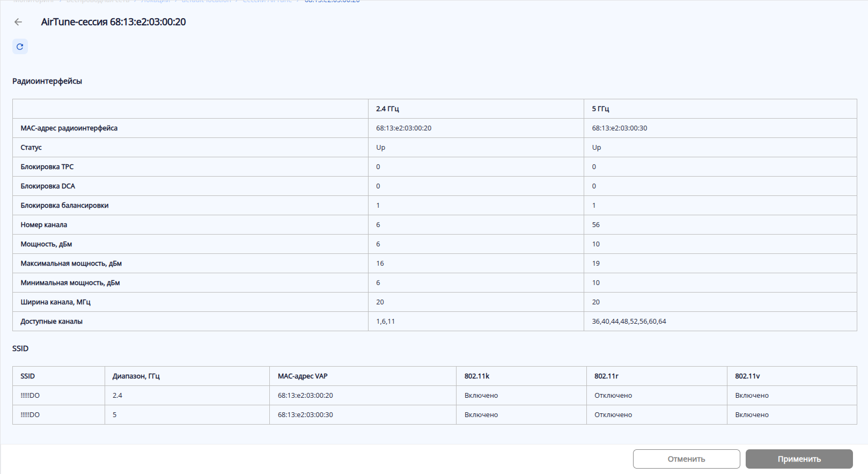
Task: Click the 802.11r column header
Action: pos(606,376)
